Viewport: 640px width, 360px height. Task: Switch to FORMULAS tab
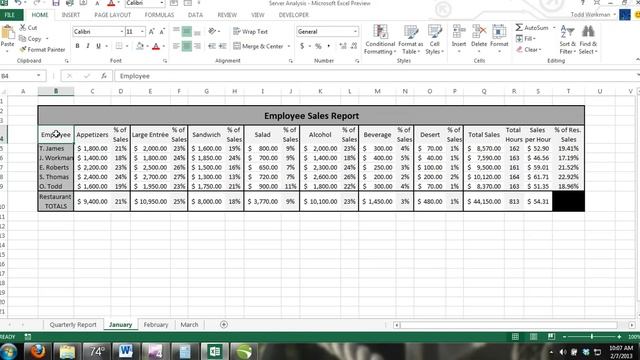click(159, 15)
